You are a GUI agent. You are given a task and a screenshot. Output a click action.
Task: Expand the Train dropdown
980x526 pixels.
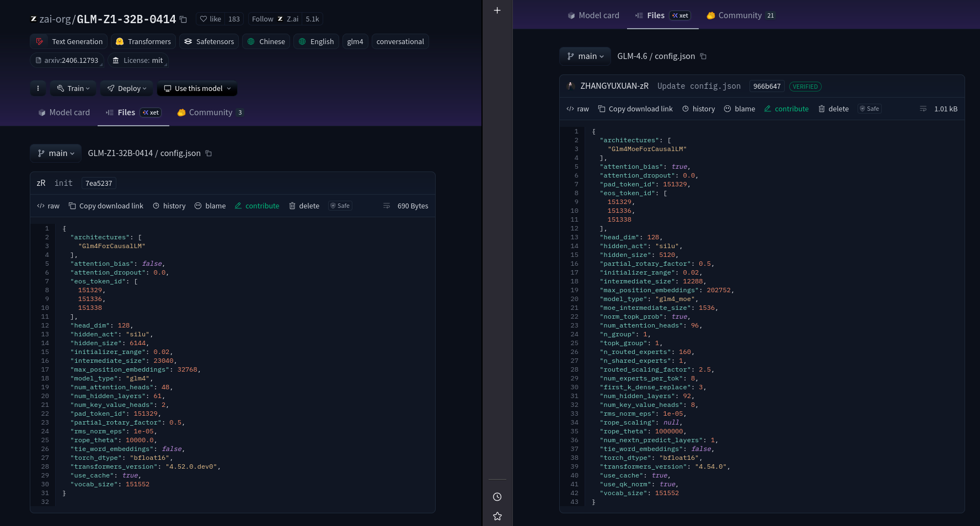[73, 88]
